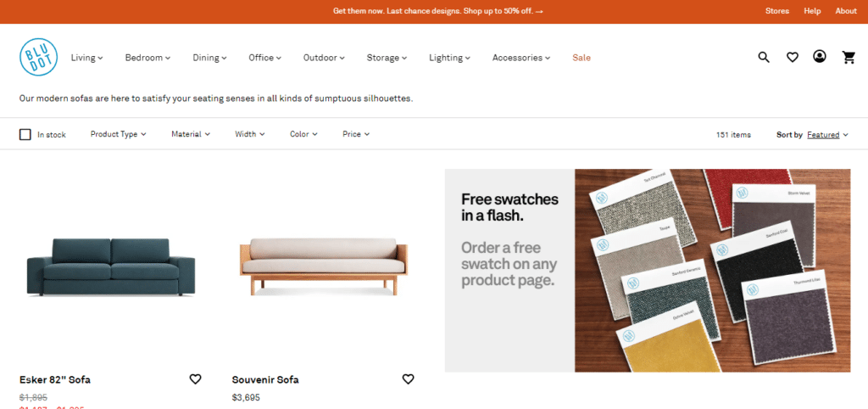Viewport: 868px width, 409px height.
Task: Expand the Material filter dropdown
Action: (x=191, y=134)
